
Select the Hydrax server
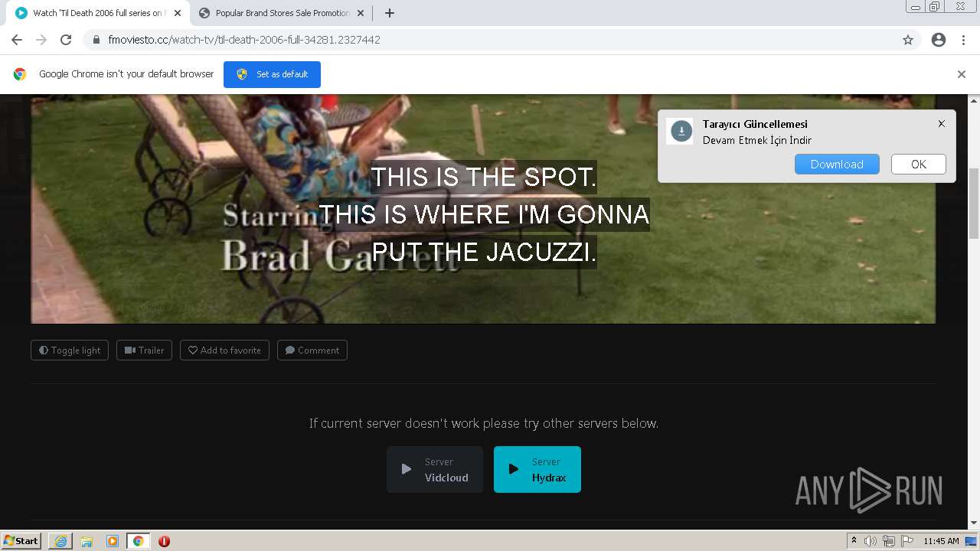coord(537,469)
